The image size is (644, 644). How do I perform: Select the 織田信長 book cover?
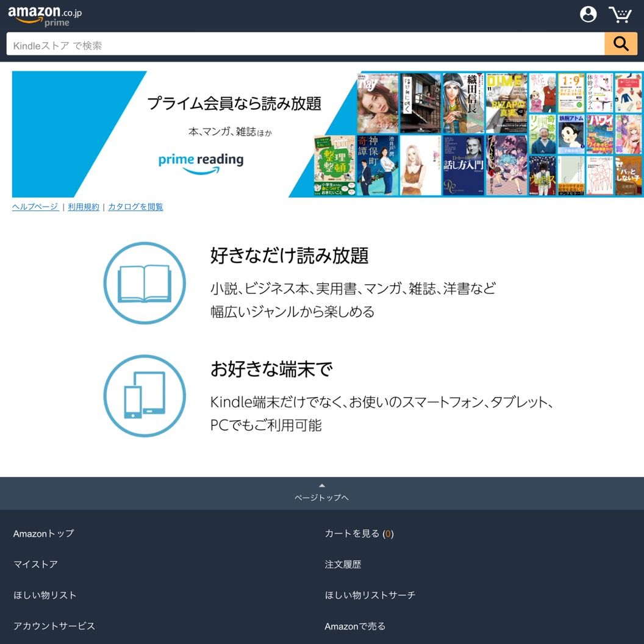pyautogui.click(x=463, y=103)
